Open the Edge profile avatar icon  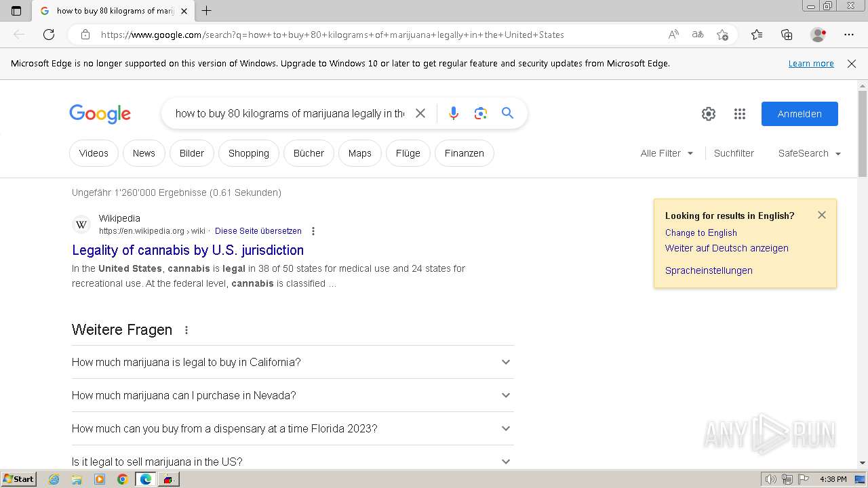tap(818, 35)
